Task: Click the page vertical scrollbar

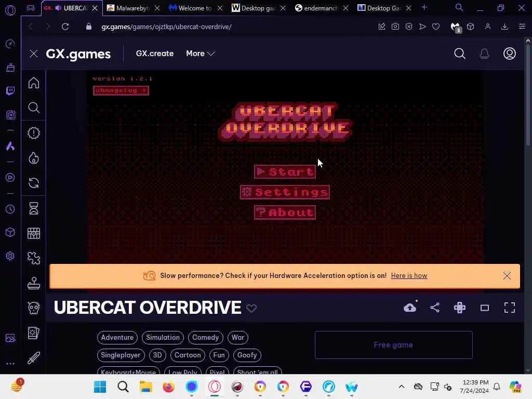Action: pyautogui.click(x=528, y=95)
